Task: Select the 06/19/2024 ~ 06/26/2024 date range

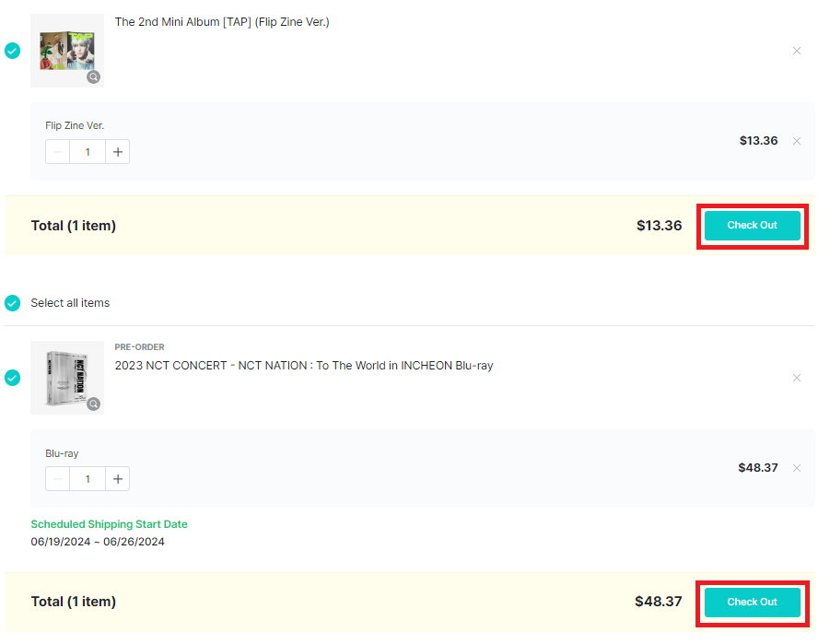Action: (98, 542)
